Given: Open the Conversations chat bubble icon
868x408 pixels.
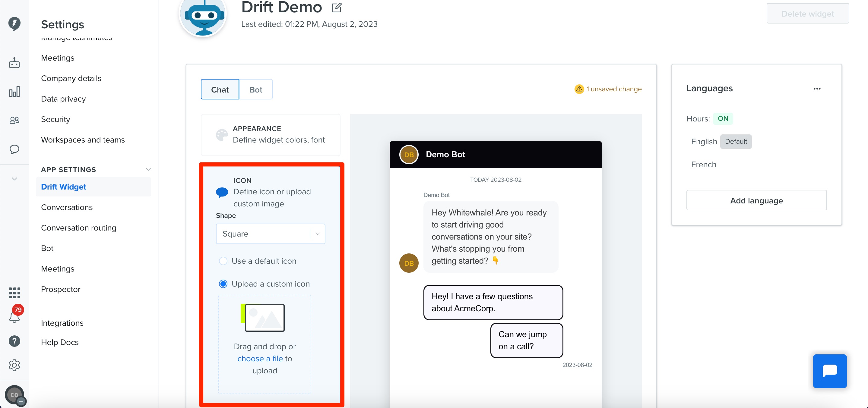Looking at the screenshot, I should (x=14, y=149).
